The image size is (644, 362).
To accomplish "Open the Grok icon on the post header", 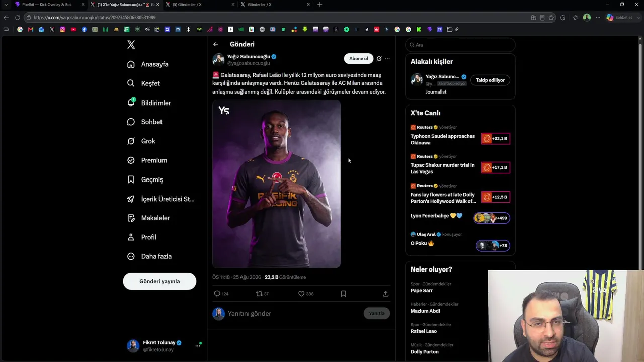I will (379, 59).
